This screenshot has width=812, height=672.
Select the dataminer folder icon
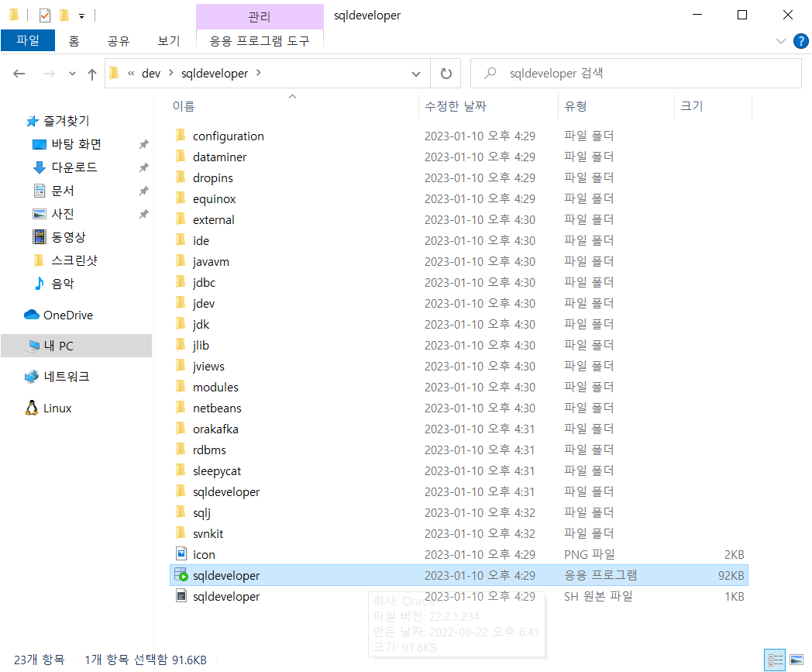point(181,156)
